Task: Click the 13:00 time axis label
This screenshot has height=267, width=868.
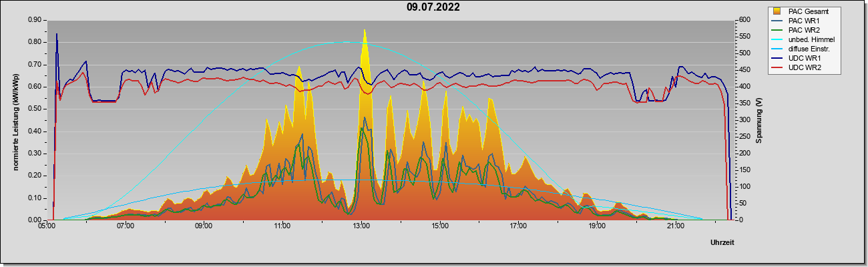Action: click(361, 227)
